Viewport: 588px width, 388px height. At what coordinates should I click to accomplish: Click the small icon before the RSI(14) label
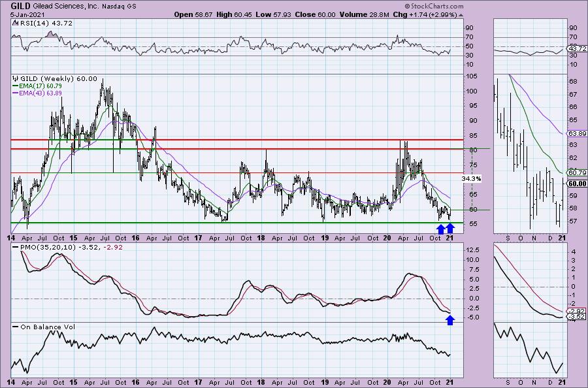click(x=15, y=23)
